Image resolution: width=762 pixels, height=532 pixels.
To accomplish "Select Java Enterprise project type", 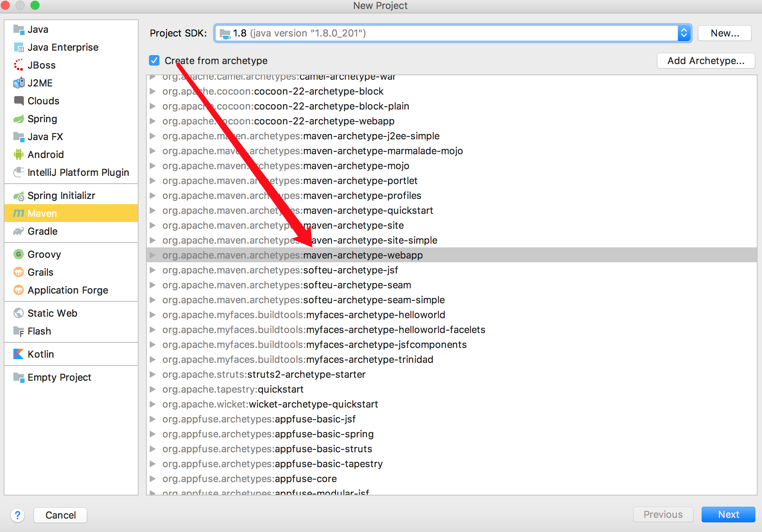I will pos(71,47).
